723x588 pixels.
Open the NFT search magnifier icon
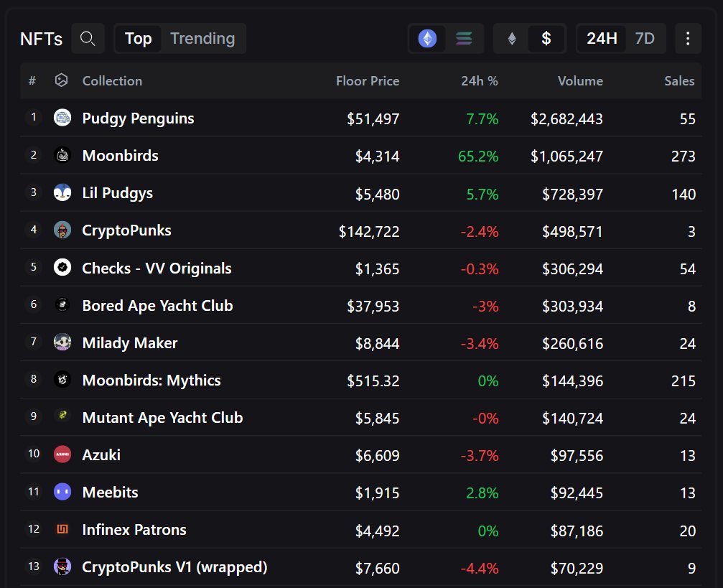[x=88, y=38]
